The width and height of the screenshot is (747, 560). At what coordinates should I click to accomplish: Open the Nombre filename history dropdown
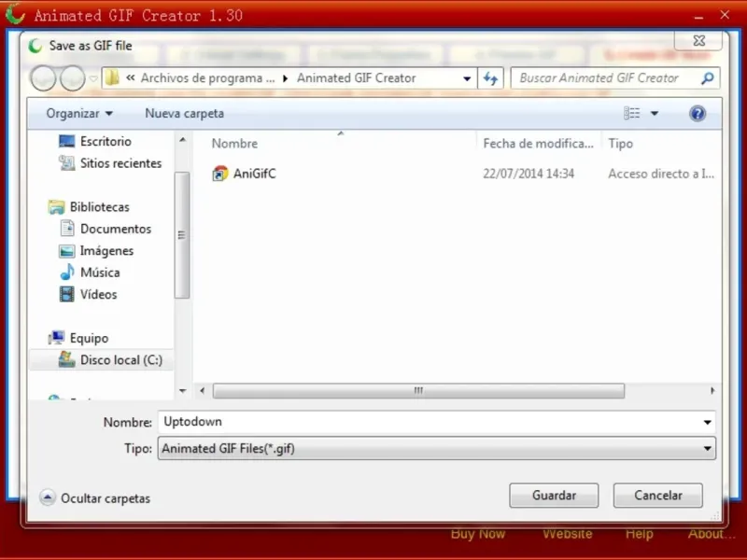708,423
